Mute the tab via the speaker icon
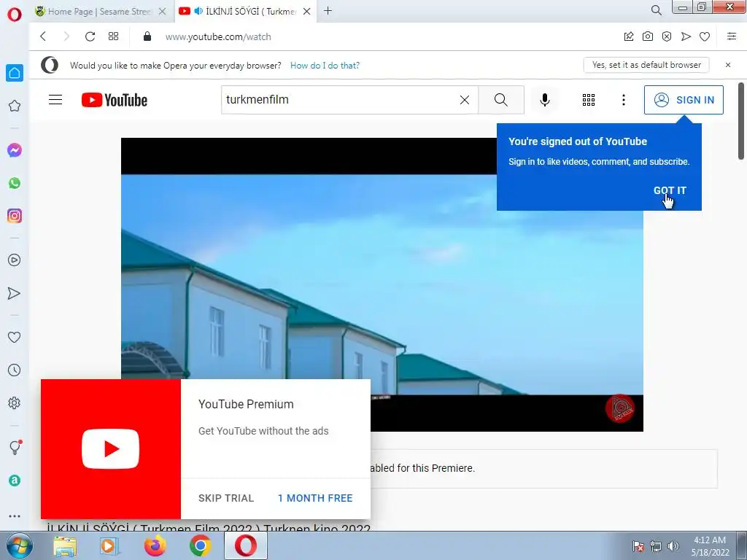 coord(198,11)
